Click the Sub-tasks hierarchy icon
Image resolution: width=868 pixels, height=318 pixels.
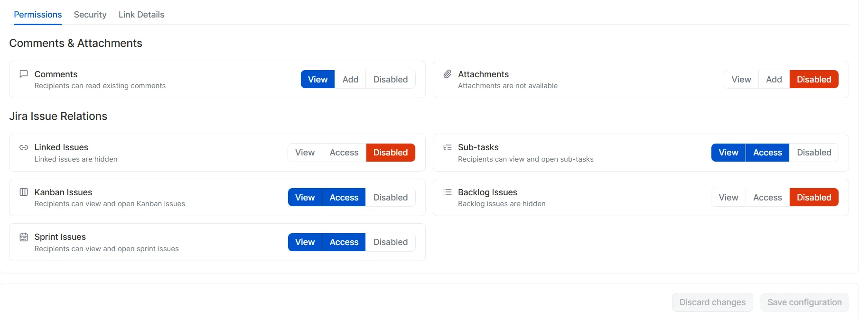click(x=448, y=147)
